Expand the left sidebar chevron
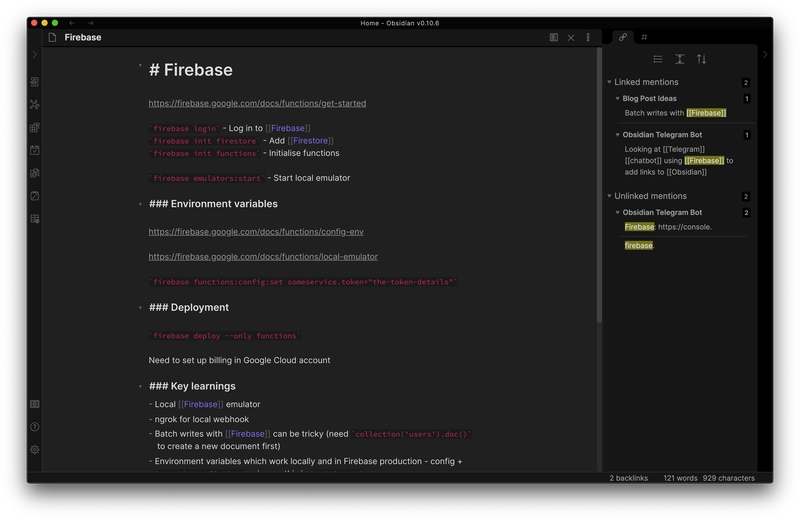Image resolution: width=800 pixels, height=520 pixels. pos(35,55)
